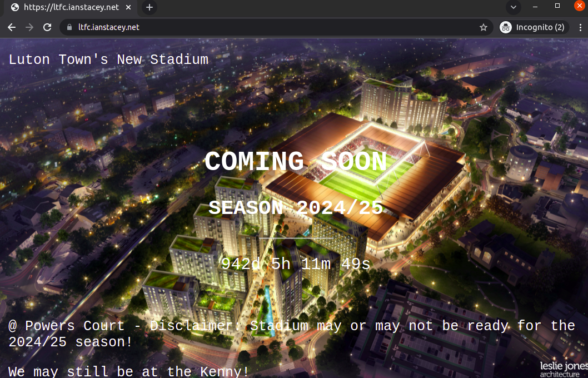
Task: Click the browser back arrow
Action: [12, 27]
